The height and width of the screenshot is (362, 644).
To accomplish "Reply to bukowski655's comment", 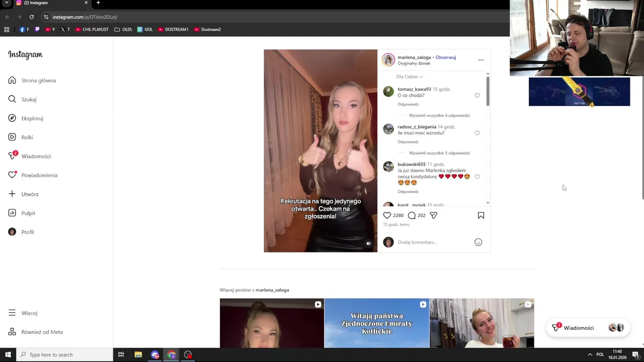I will [x=408, y=192].
